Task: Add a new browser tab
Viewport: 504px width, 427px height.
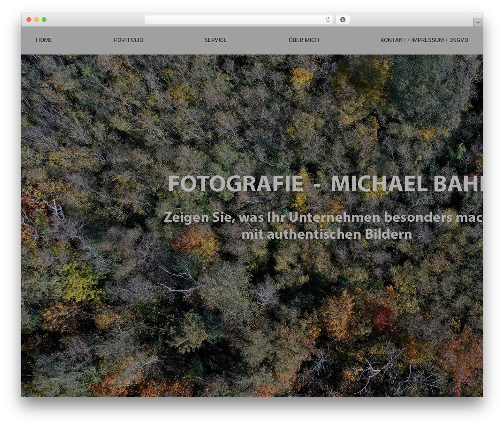Action: [x=478, y=22]
